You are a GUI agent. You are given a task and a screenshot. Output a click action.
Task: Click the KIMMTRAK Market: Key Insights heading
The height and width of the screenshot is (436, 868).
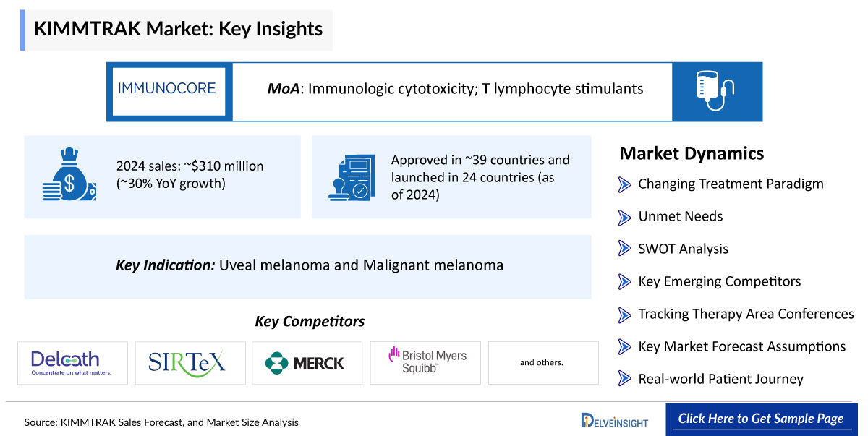[x=178, y=28]
